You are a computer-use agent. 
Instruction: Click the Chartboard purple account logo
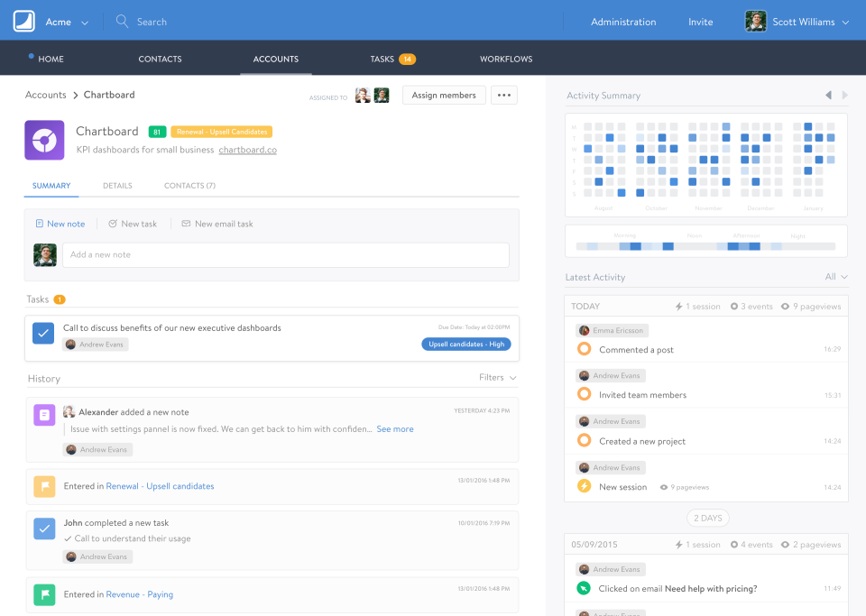coord(44,140)
